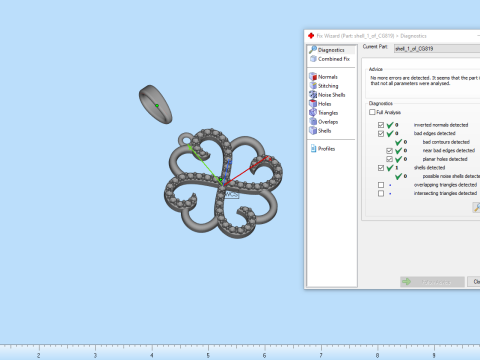Click the red cross Fix Wizard title icon
The image size is (480, 360).
311,36
